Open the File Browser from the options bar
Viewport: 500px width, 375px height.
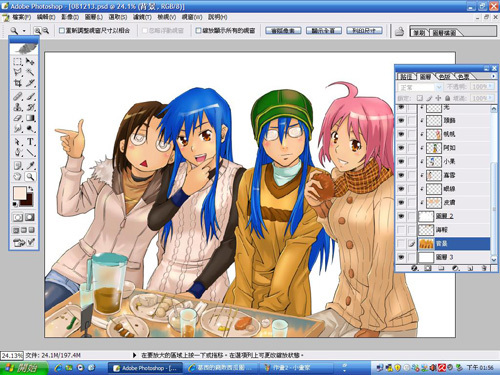tap(399, 32)
